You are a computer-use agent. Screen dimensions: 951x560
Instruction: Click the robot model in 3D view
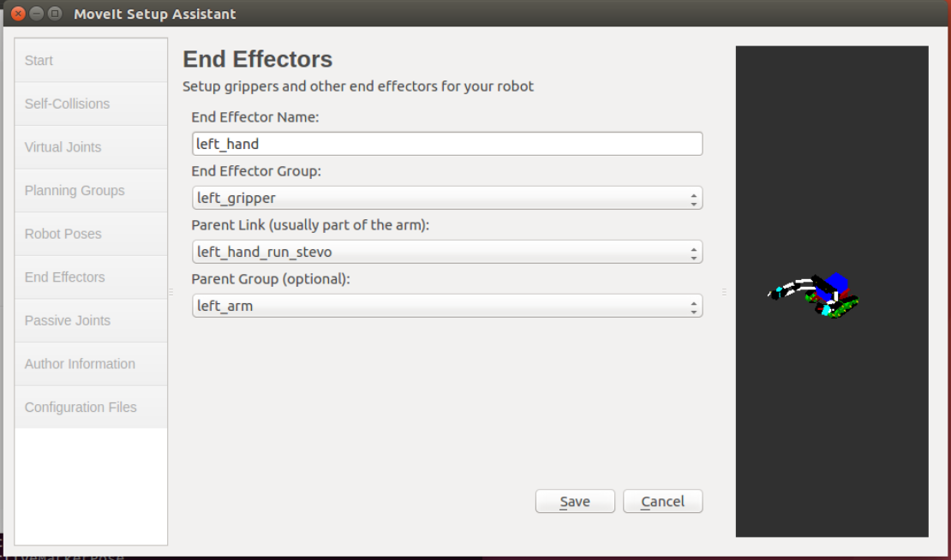[814, 295]
